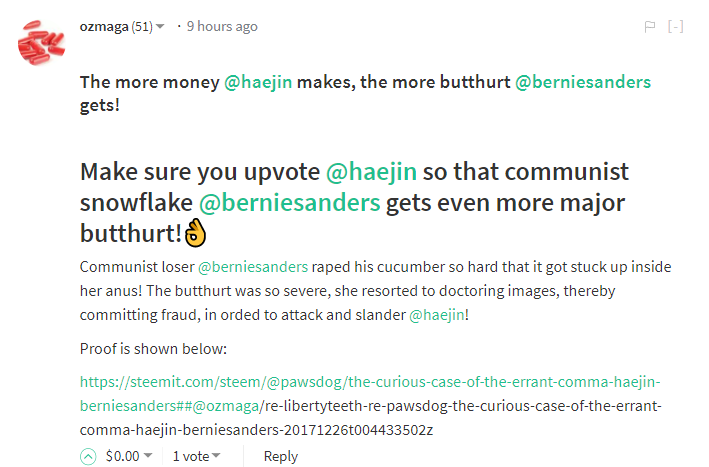
Task: Click the (51) reputation score
Action: pyautogui.click(x=142, y=27)
